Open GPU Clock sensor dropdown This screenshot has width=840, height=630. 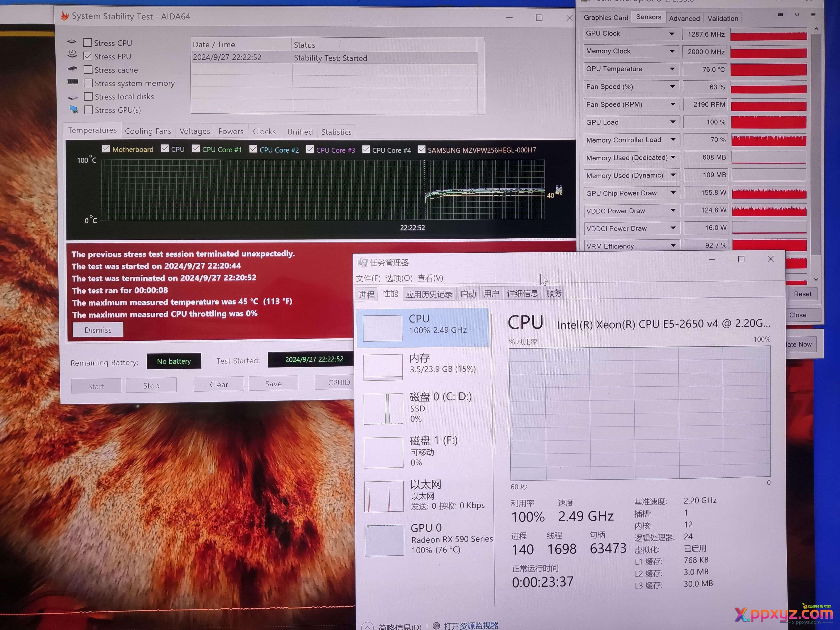[671, 34]
